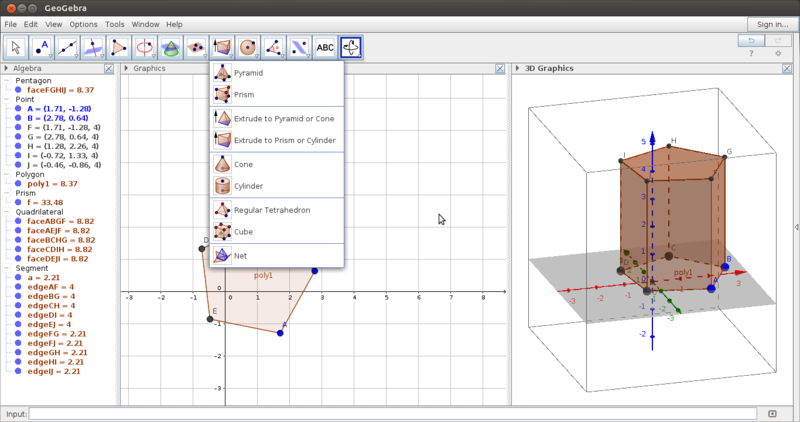Select the Plane through points tool

click(196, 47)
